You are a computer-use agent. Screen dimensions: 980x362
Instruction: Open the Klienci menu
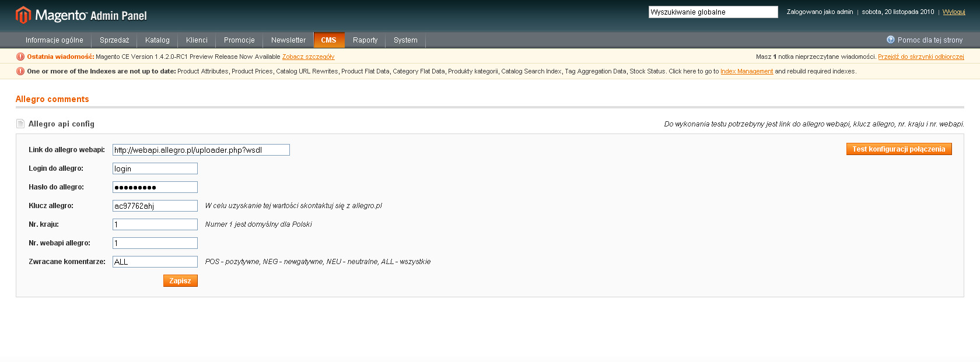(197, 40)
